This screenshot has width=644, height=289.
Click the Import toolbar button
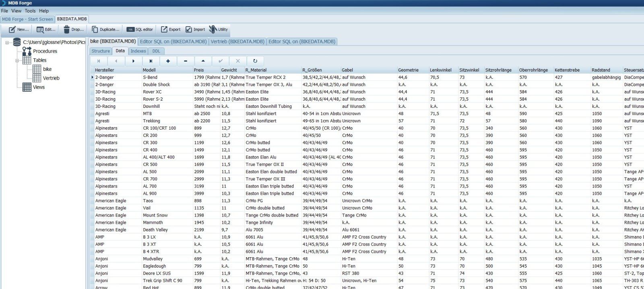point(195,29)
